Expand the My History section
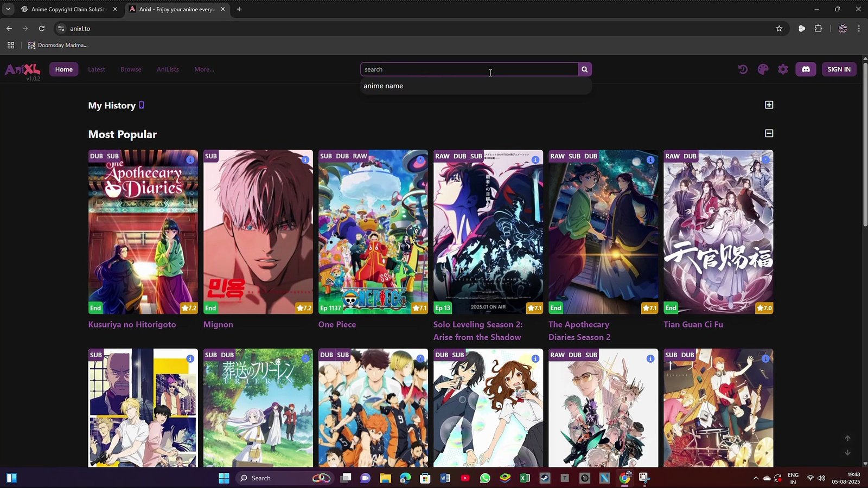The image size is (868, 488). click(x=769, y=105)
